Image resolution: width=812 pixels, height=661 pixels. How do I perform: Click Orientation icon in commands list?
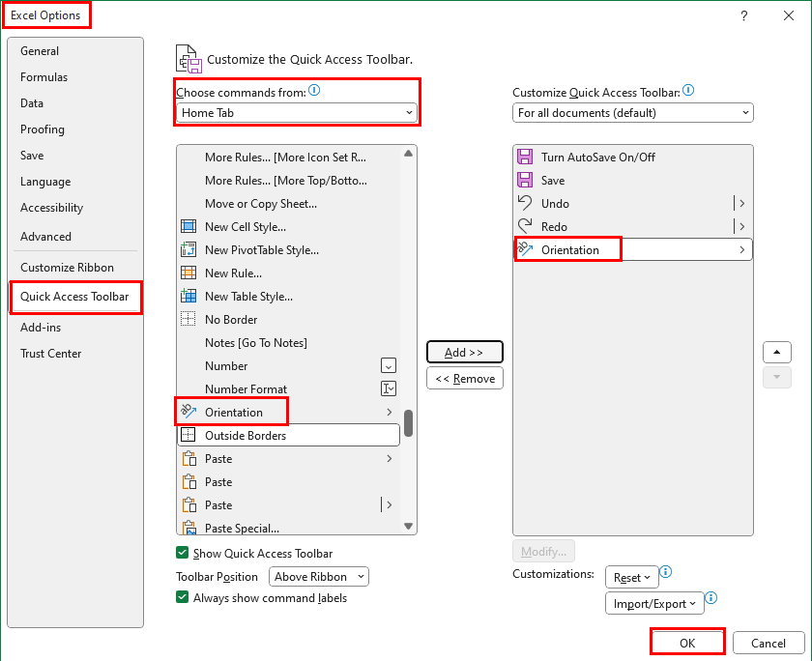click(188, 412)
